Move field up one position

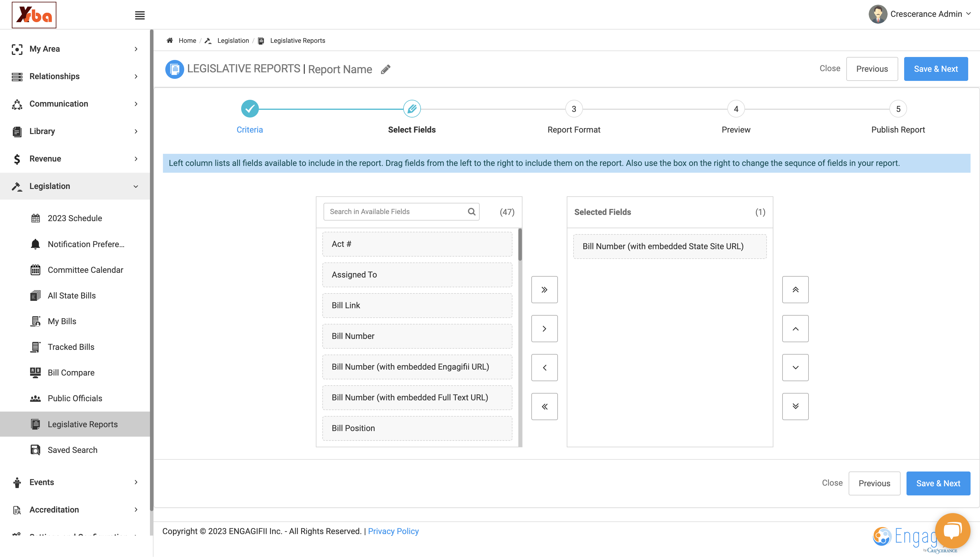tap(795, 328)
